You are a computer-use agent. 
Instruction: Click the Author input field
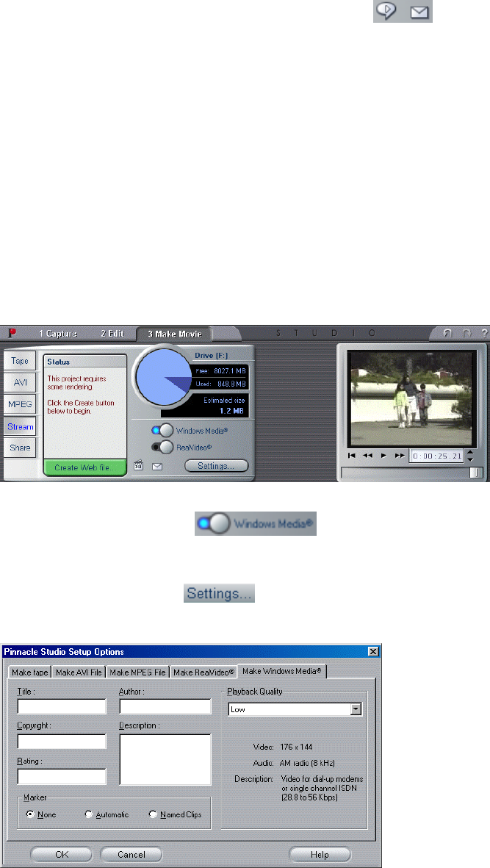pyautogui.click(x=165, y=706)
